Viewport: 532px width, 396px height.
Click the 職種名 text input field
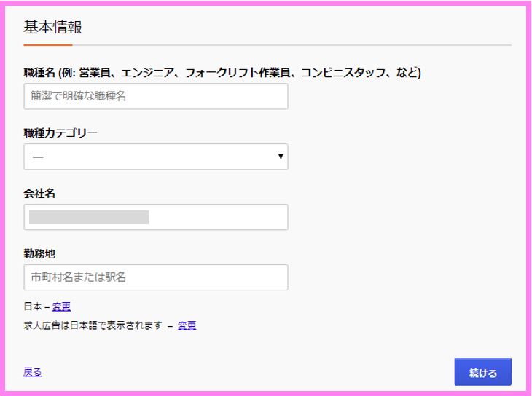tap(156, 96)
